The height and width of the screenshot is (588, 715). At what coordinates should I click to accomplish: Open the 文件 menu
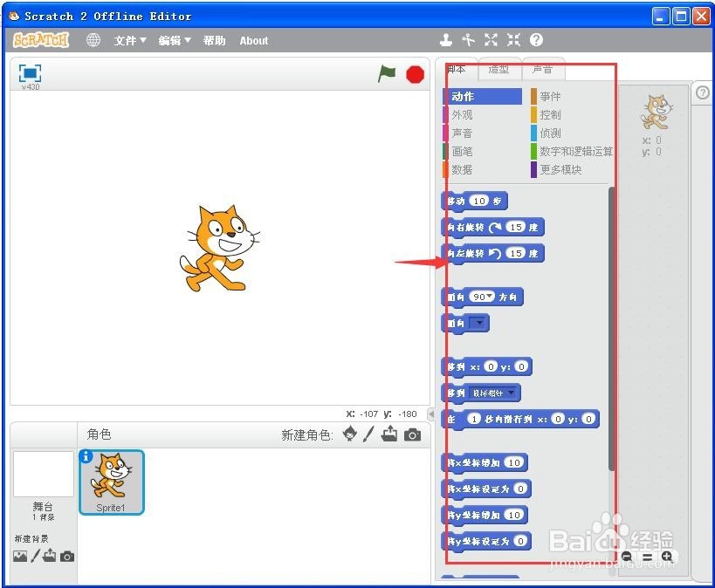click(130, 41)
